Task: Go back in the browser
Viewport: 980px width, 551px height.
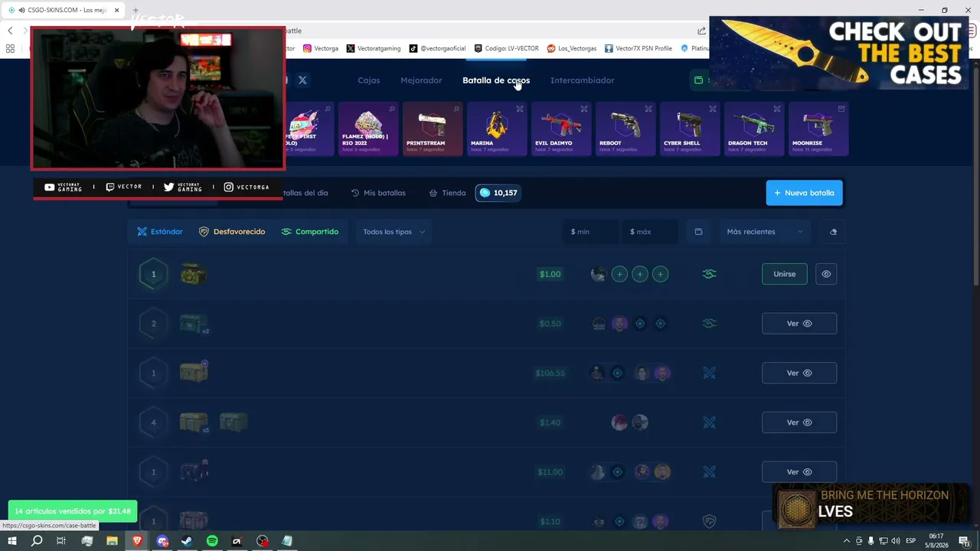Action: pos(10,31)
